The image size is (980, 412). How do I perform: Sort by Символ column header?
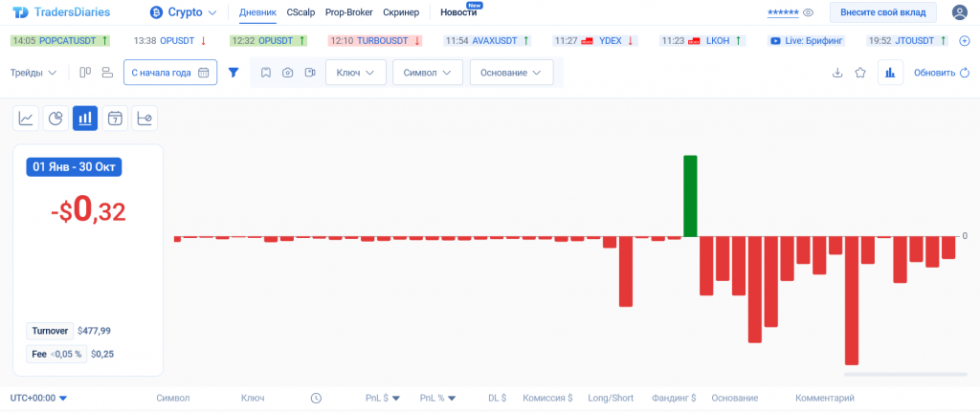click(x=173, y=398)
